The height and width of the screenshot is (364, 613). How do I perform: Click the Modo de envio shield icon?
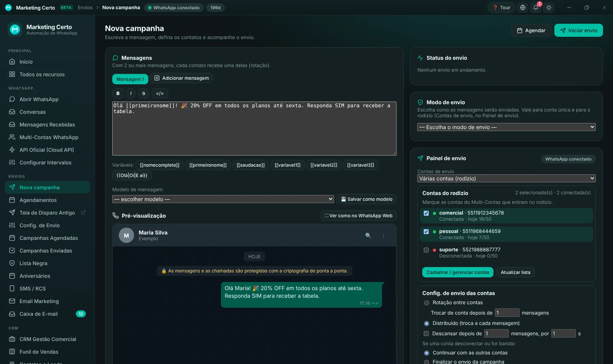pos(420,102)
